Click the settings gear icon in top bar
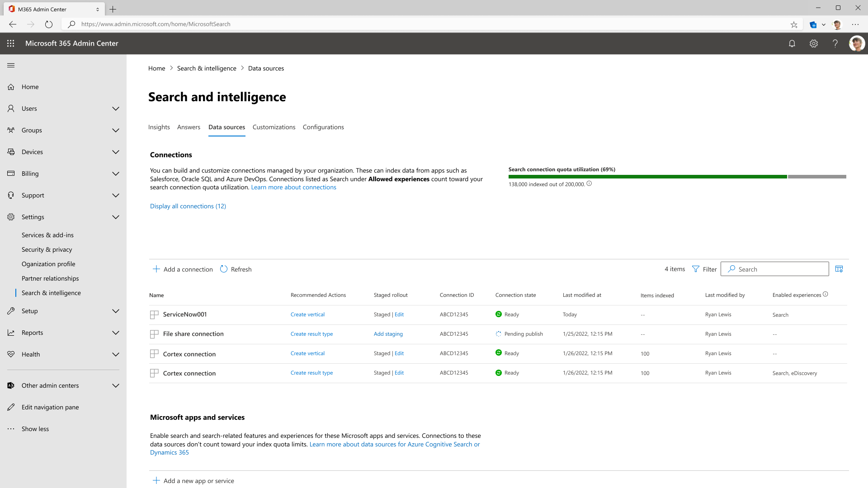Viewport: 868px width, 488px height. point(814,43)
